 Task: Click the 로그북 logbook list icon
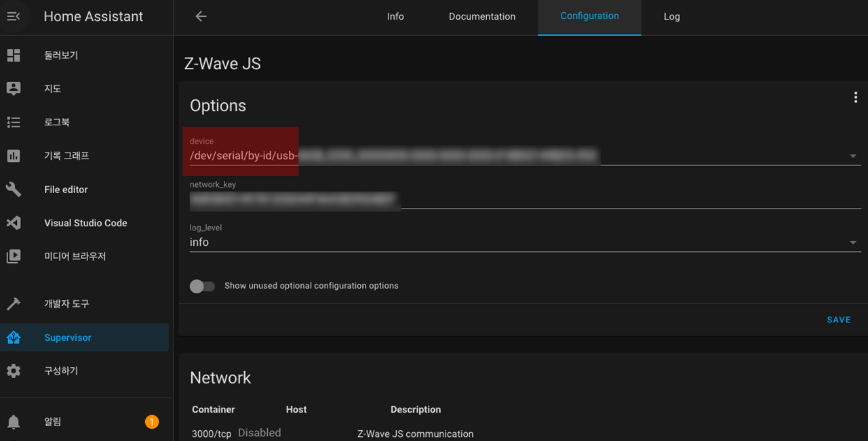14,122
